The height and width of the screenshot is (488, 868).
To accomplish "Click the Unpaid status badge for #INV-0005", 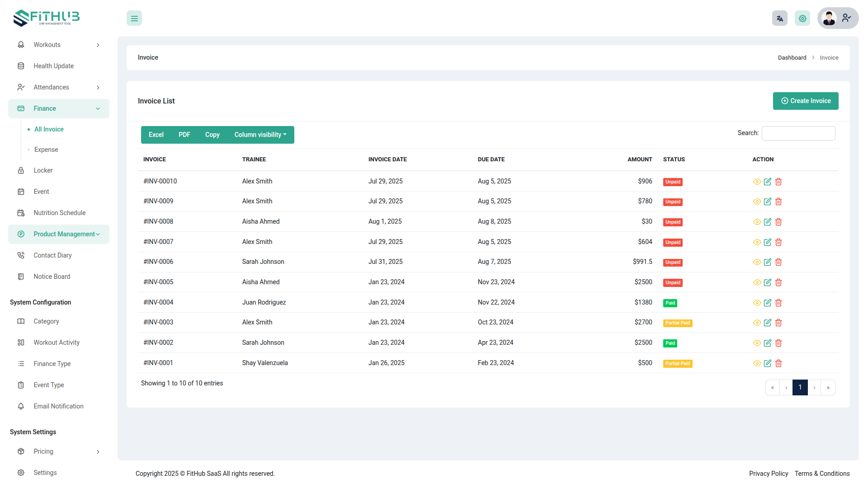I will 673,282.
